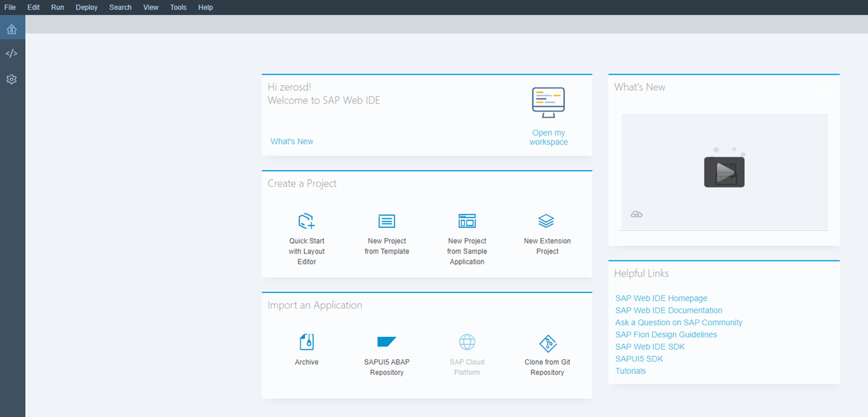This screenshot has height=417, width=868.
Task: Open SAP Fiori Design Guidelines link
Action: [x=666, y=335]
